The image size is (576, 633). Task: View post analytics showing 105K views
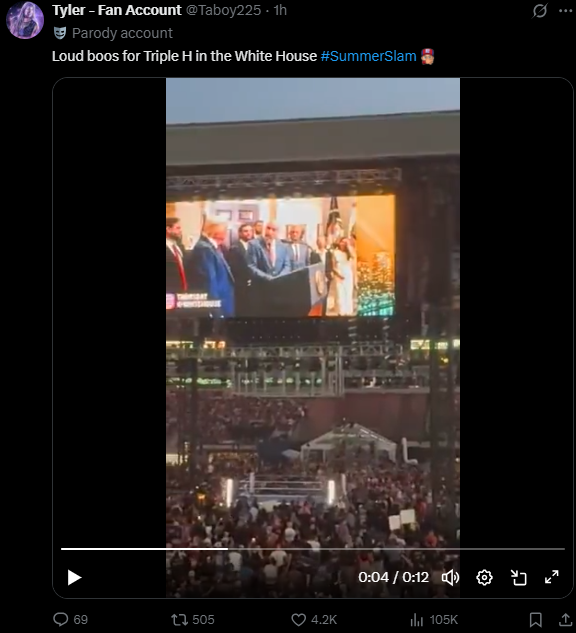pyautogui.click(x=434, y=619)
